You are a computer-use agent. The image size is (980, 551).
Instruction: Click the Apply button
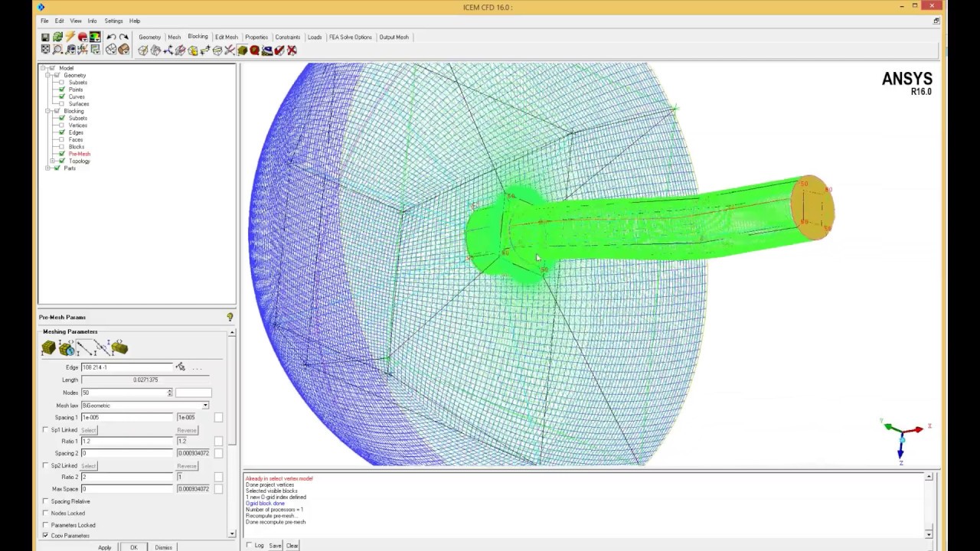(x=105, y=547)
